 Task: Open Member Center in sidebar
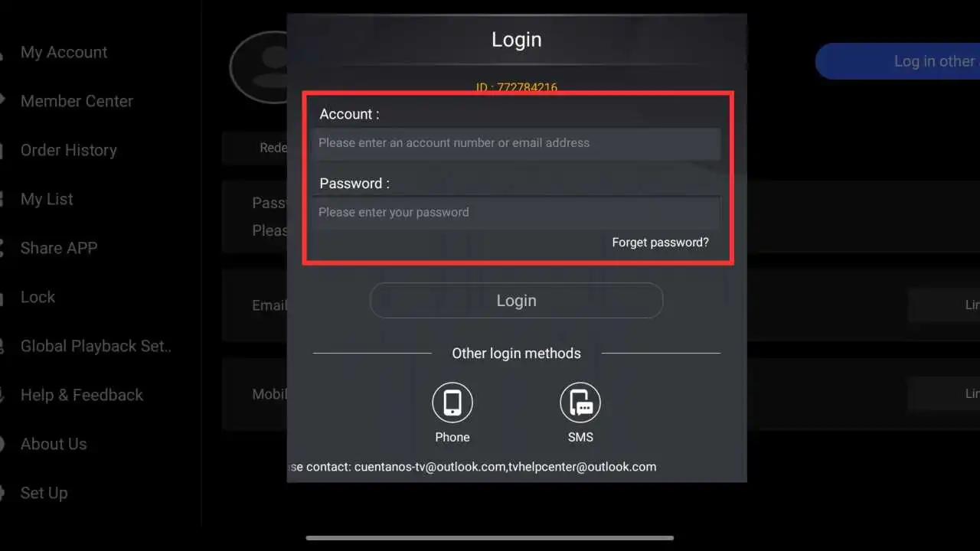click(x=77, y=101)
